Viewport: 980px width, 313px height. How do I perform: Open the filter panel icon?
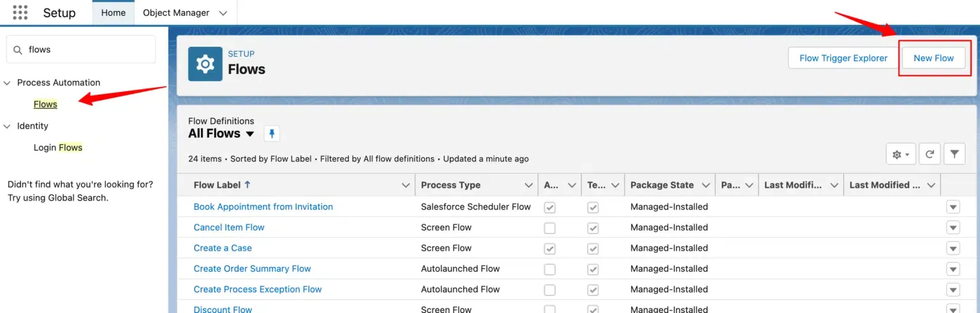pyautogui.click(x=954, y=154)
